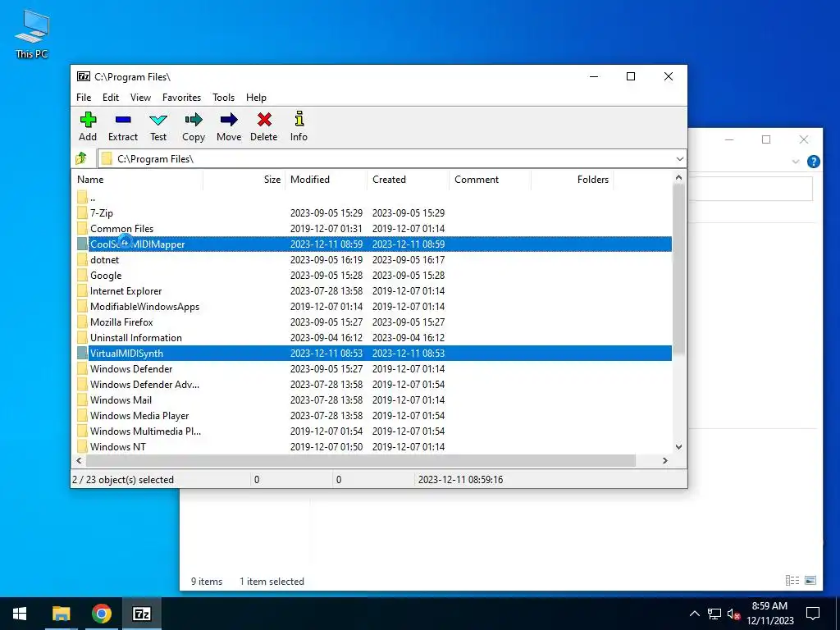This screenshot has width=840, height=630.
Task: Open the File menu
Action: (x=84, y=98)
